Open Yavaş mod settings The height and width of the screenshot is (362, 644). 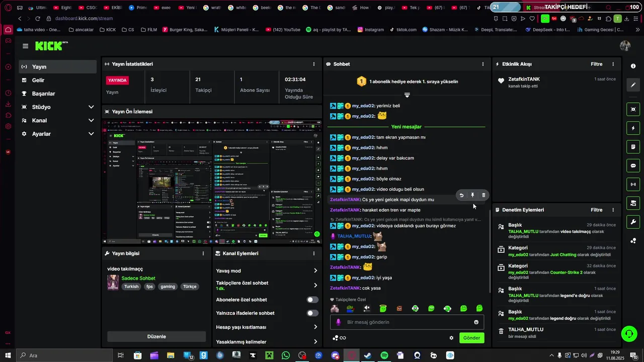(267, 270)
